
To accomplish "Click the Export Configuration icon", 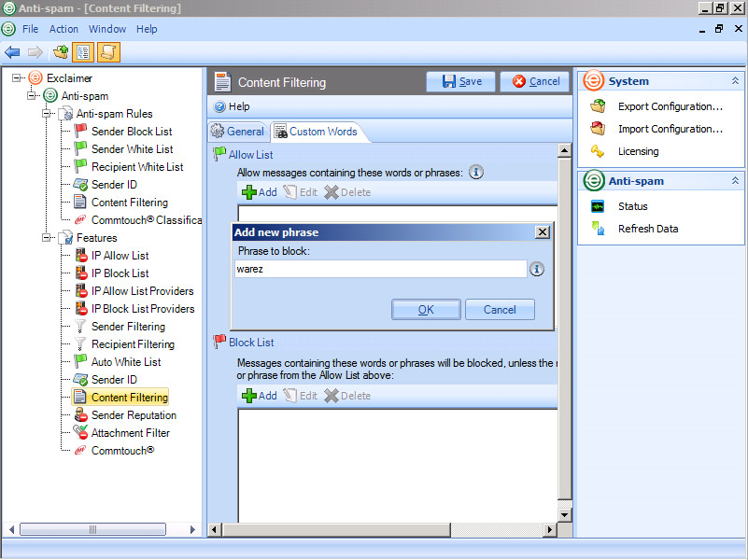I will [598, 106].
